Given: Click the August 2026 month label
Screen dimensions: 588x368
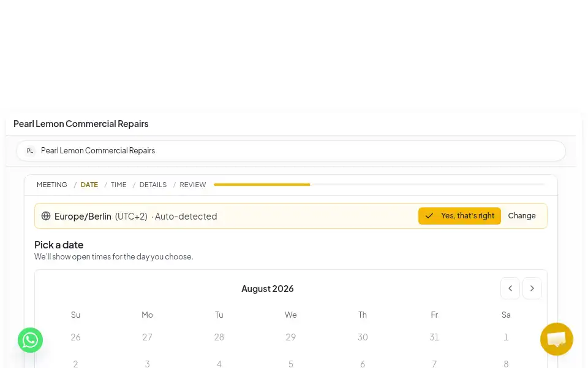Looking at the screenshot, I should coord(268,289).
